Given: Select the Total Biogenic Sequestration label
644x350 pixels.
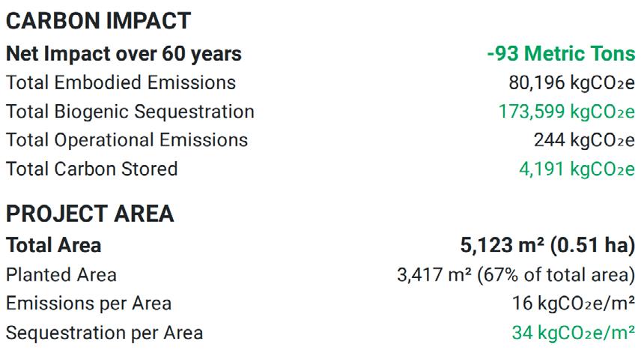Looking at the screenshot, I should tap(130, 112).
